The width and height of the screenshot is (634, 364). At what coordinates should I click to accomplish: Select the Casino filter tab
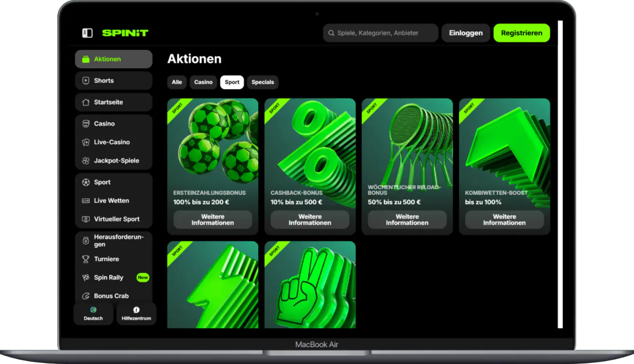point(203,82)
